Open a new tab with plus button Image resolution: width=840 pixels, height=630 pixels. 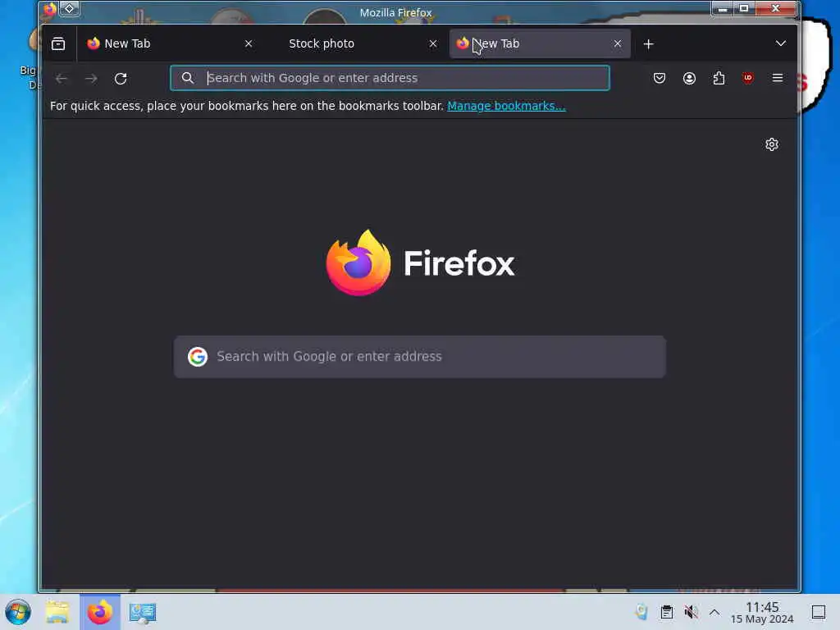[648, 44]
